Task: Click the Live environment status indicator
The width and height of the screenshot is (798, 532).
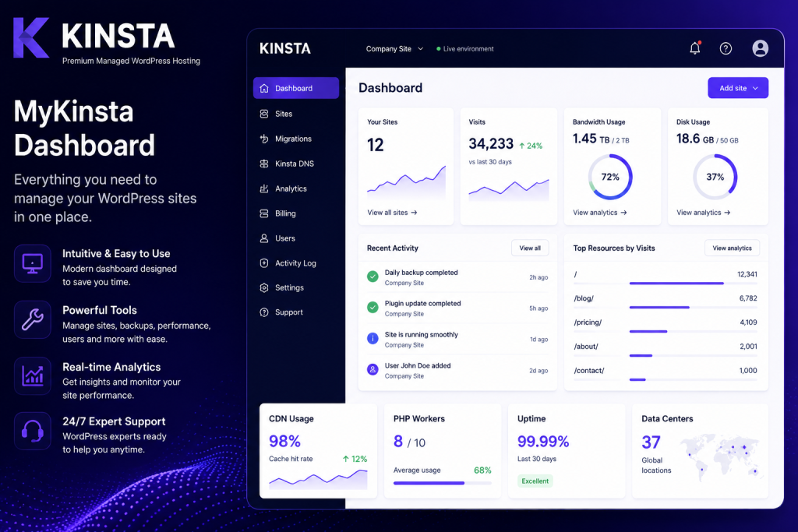Action: tap(464, 49)
